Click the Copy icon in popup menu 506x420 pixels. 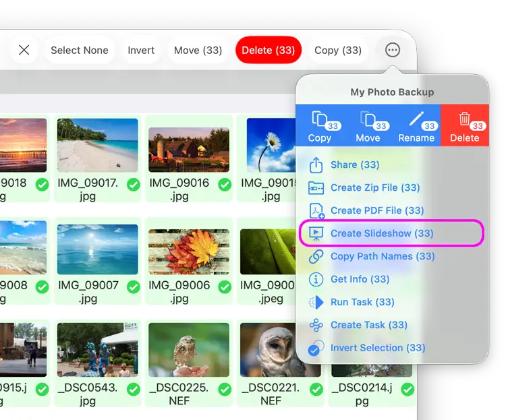[319, 120]
